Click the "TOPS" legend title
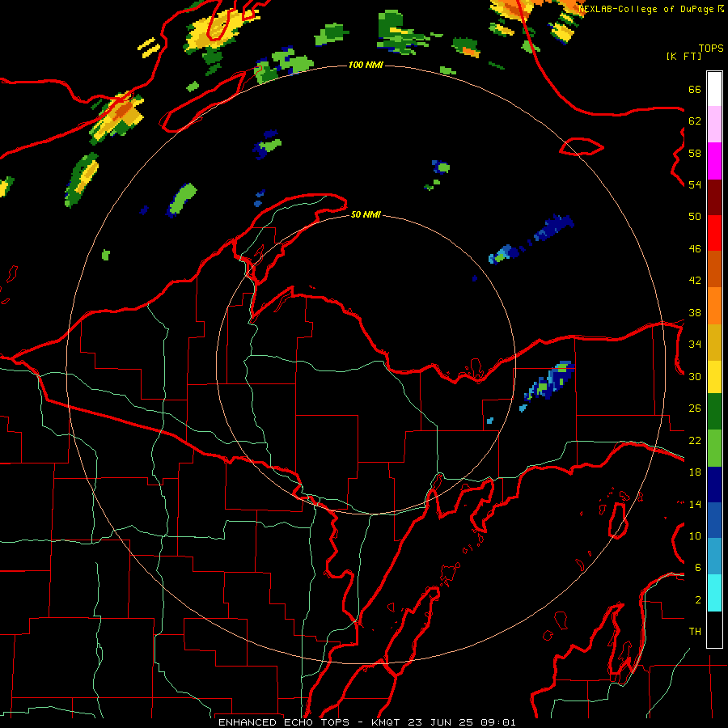 (x=711, y=48)
